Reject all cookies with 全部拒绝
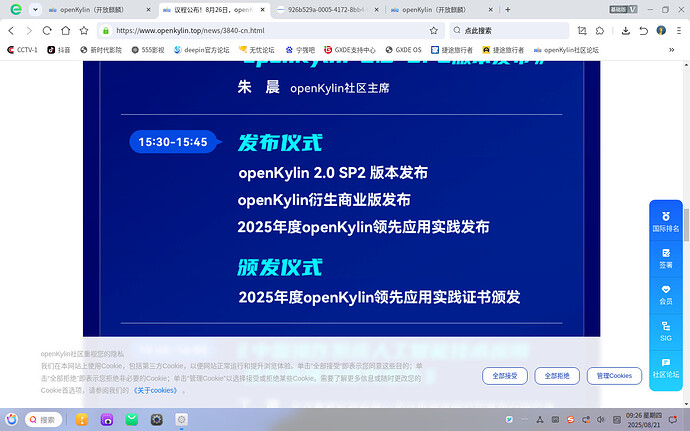Image resolution: width=690 pixels, height=431 pixels. point(557,376)
